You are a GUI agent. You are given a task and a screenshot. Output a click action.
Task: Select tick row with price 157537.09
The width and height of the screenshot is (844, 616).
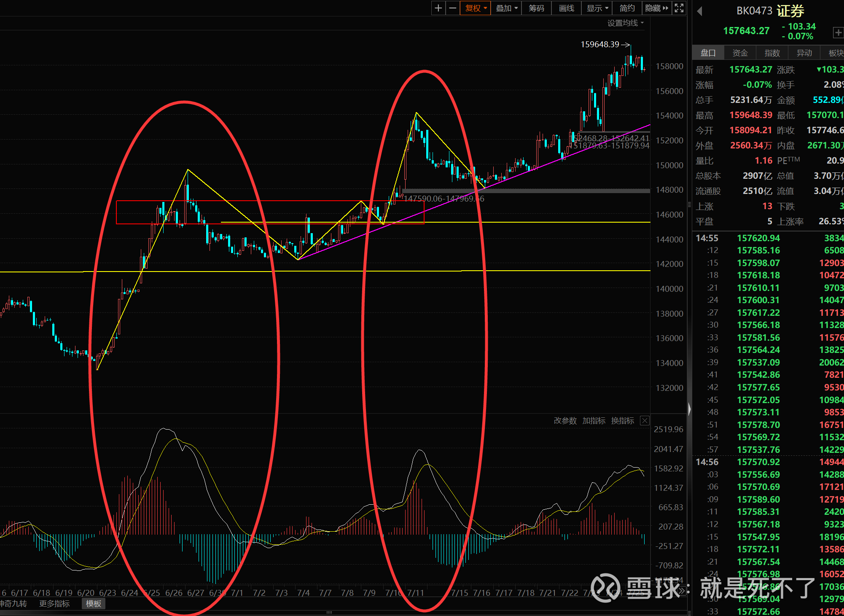click(768, 363)
